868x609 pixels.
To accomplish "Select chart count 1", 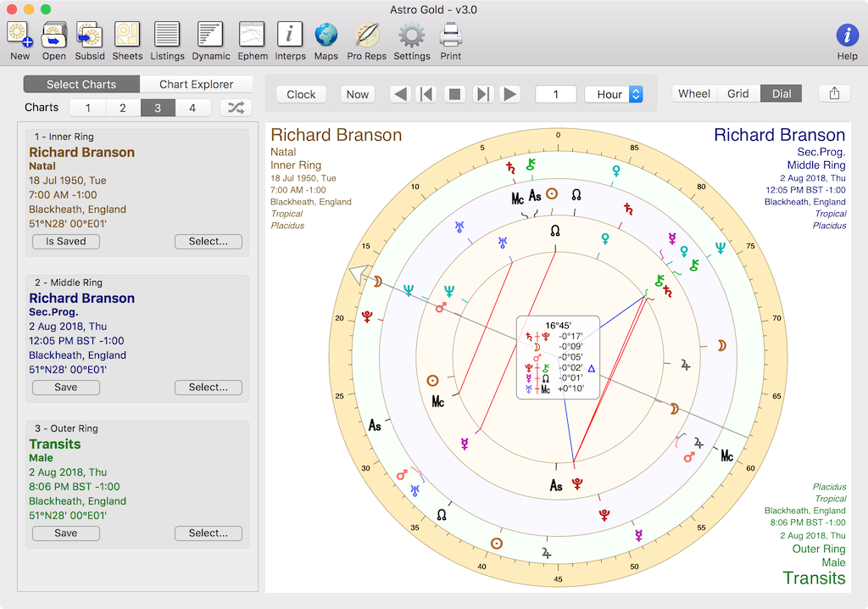I will 87,108.
